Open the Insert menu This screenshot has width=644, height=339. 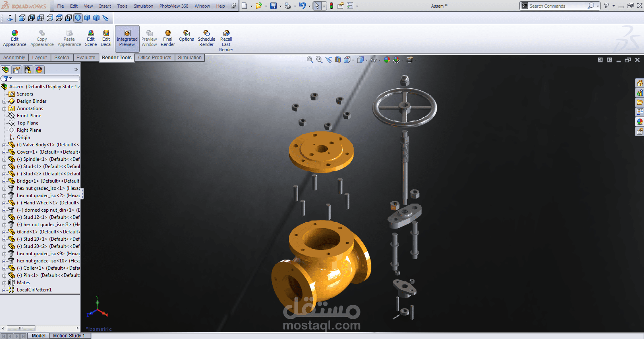[x=105, y=6]
